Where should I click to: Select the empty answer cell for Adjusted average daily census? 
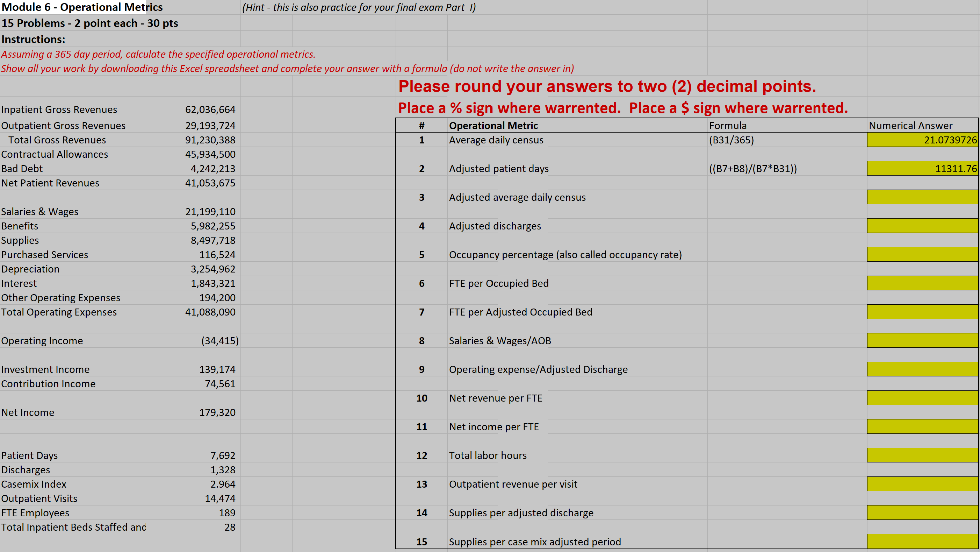(922, 197)
